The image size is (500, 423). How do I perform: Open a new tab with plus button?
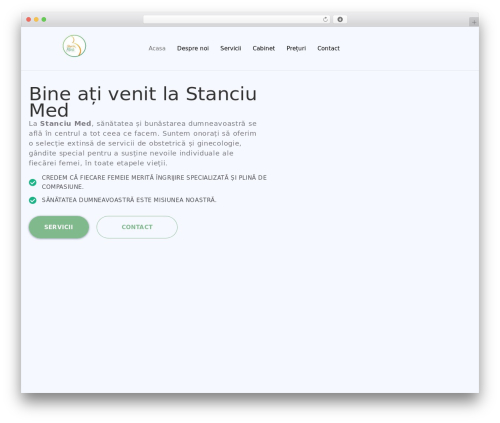(474, 22)
